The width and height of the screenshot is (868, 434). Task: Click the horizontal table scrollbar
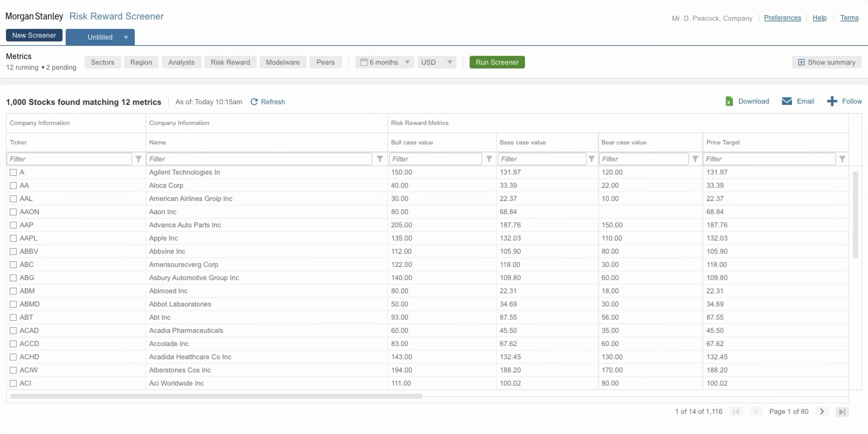click(x=216, y=396)
